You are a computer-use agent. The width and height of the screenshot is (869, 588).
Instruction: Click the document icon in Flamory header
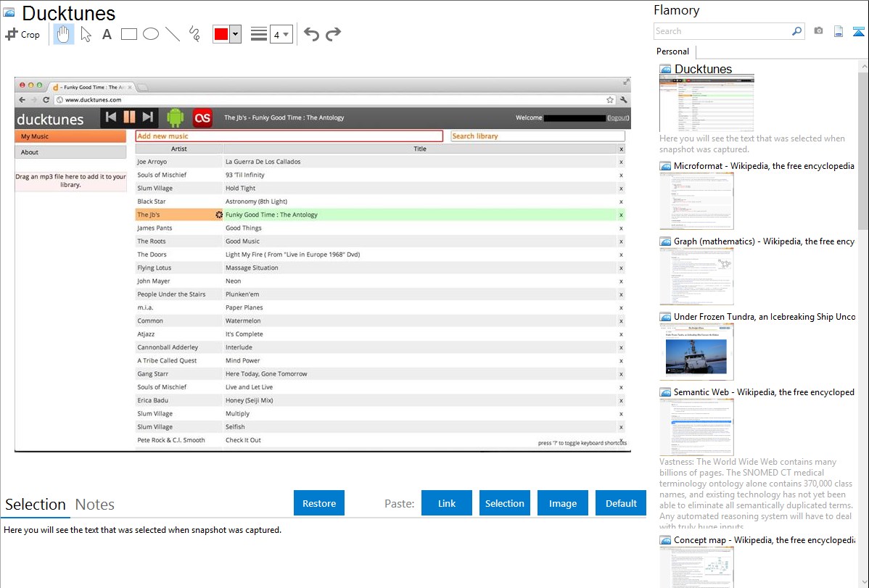[x=839, y=31]
